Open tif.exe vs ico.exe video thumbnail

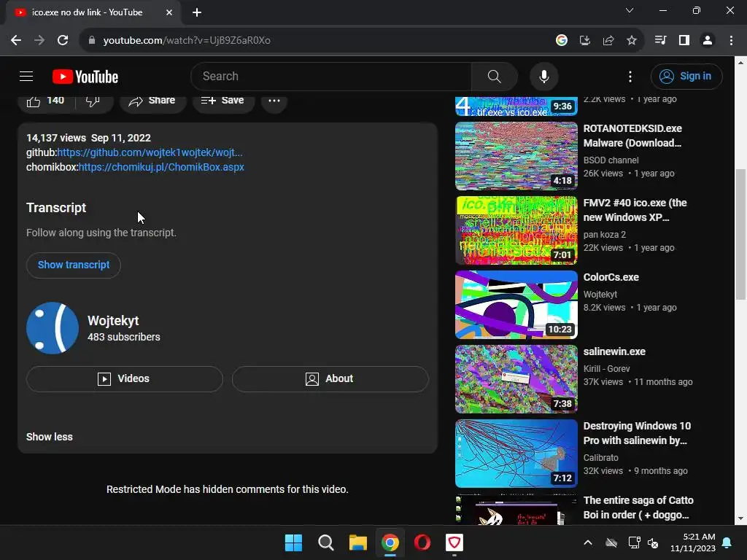pyautogui.click(x=516, y=106)
